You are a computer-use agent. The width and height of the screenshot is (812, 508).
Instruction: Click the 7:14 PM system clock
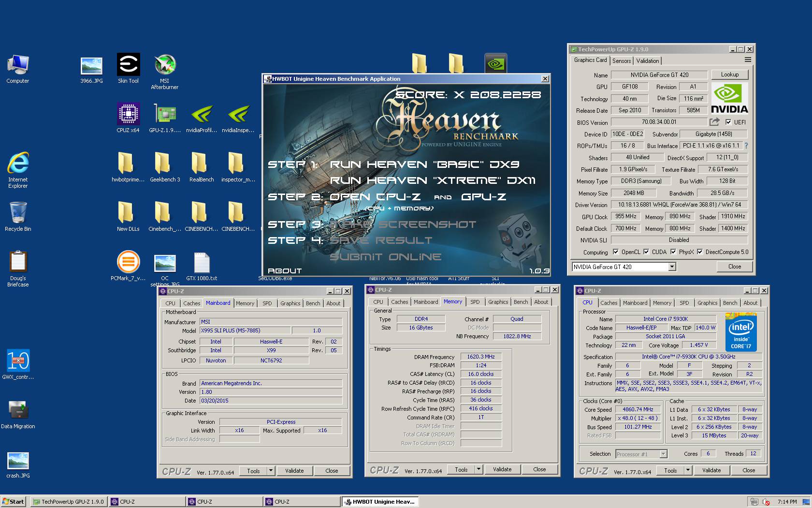(x=787, y=502)
